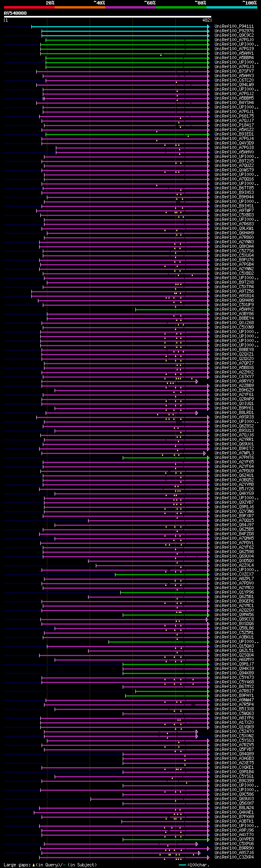Open UniRef100_A8IYF6 label
261x868 pixels.
click(234, 718)
